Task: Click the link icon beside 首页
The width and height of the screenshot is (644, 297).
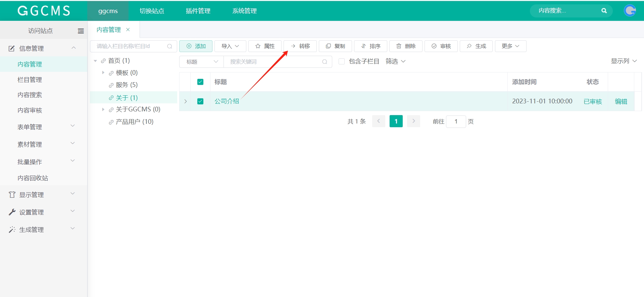Action: (x=103, y=61)
